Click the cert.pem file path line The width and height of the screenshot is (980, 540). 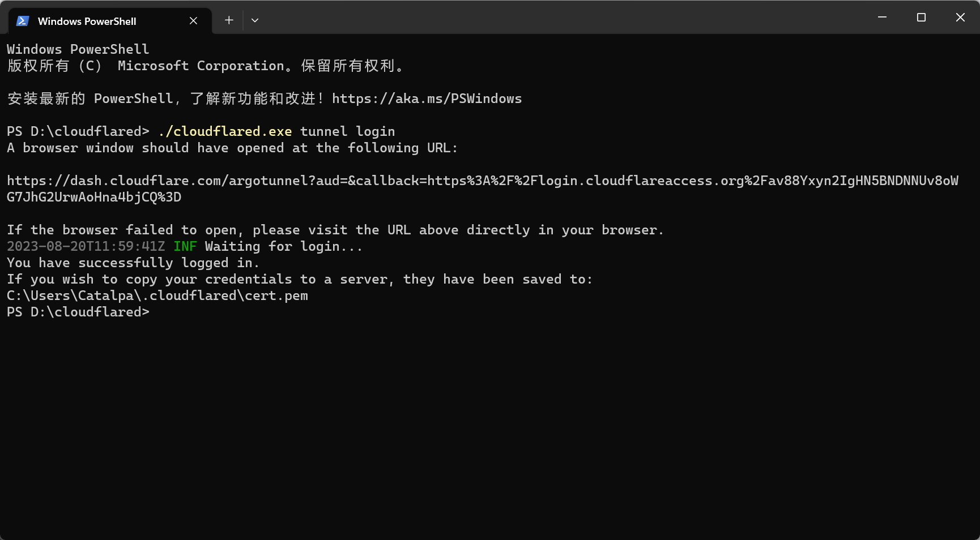coord(157,295)
